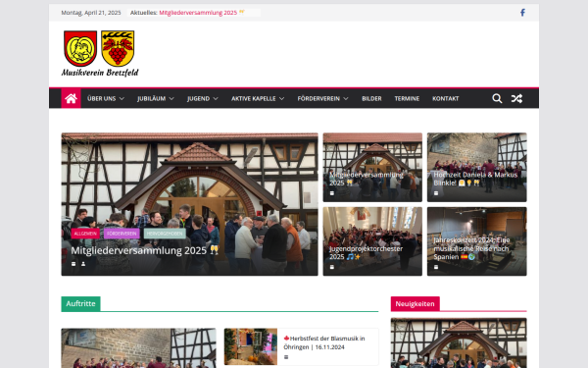The width and height of the screenshot is (588, 368).
Task: Click the Allgemein category tag
Action: (x=85, y=234)
